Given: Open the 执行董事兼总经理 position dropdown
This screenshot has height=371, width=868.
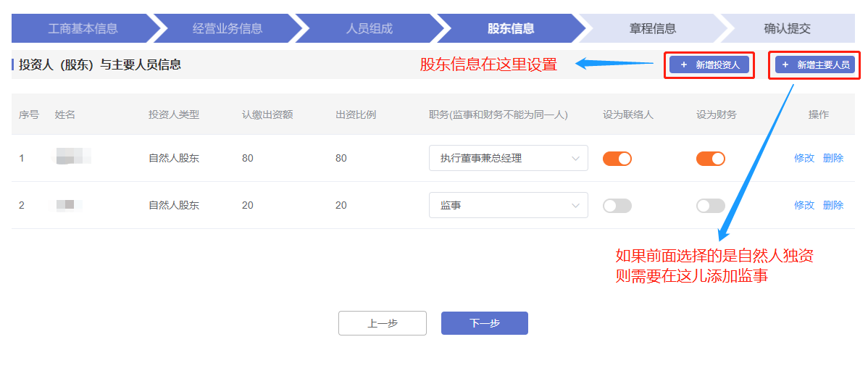Looking at the screenshot, I should coord(508,159).
